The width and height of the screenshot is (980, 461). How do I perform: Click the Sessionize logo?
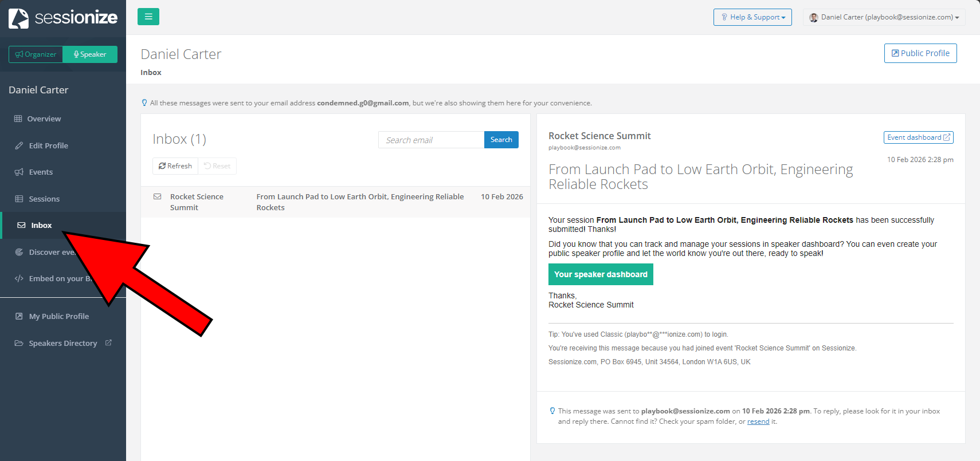pos(63,18)
